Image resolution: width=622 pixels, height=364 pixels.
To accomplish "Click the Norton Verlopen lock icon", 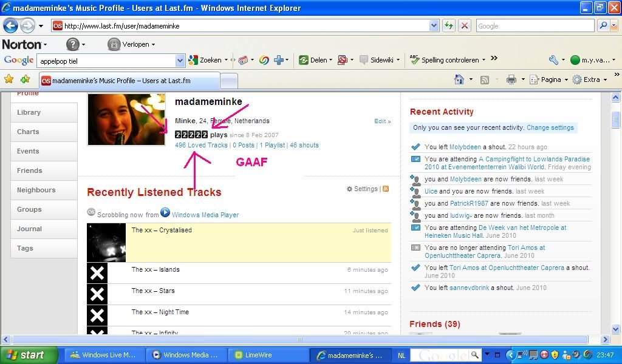I will click(x=114, y=44).
